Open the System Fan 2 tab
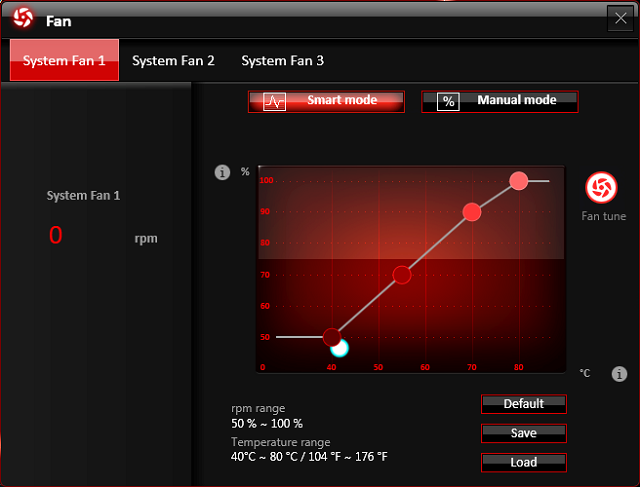Viewport: 640px width, 487px height. tap(173, 61)
